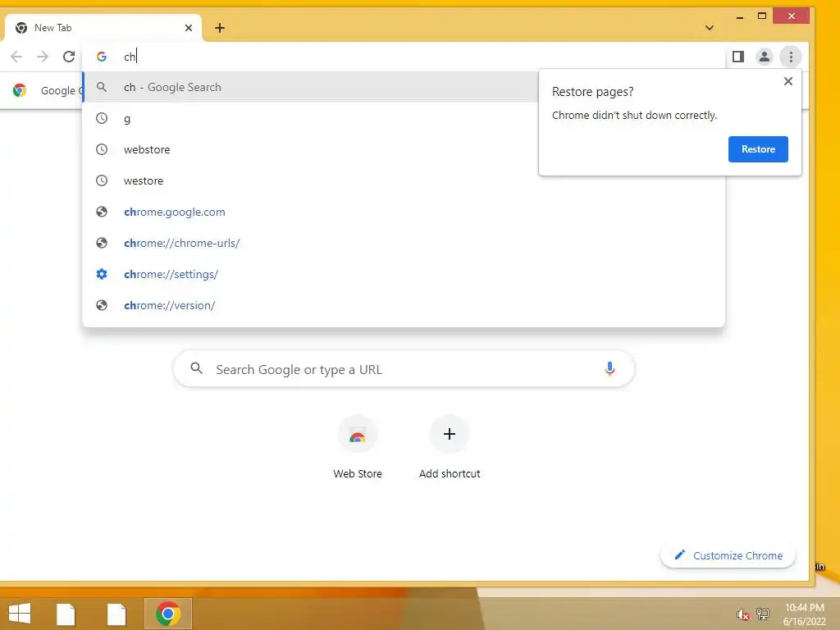
Task: Click the muted volume tray icon
Action: point(742,614)
